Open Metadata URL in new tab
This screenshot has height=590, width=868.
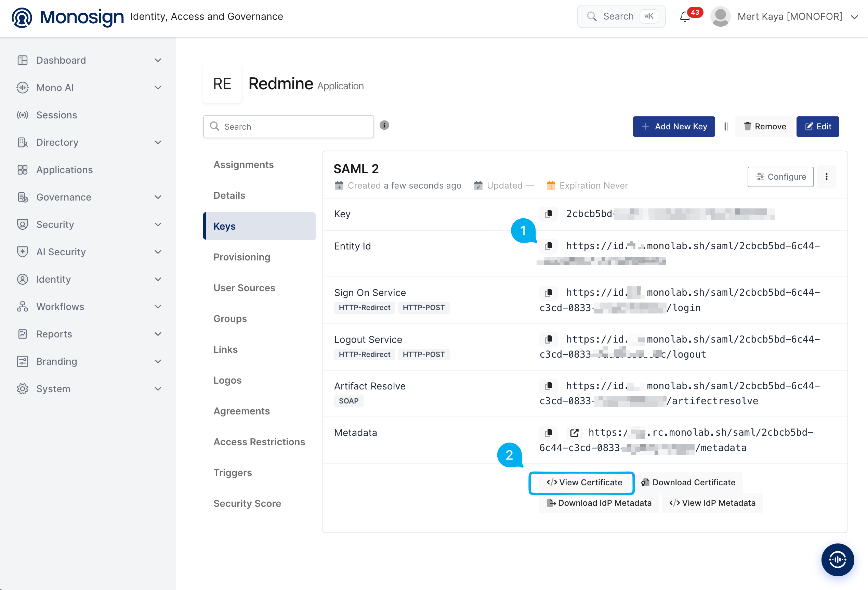click(574, 433)
